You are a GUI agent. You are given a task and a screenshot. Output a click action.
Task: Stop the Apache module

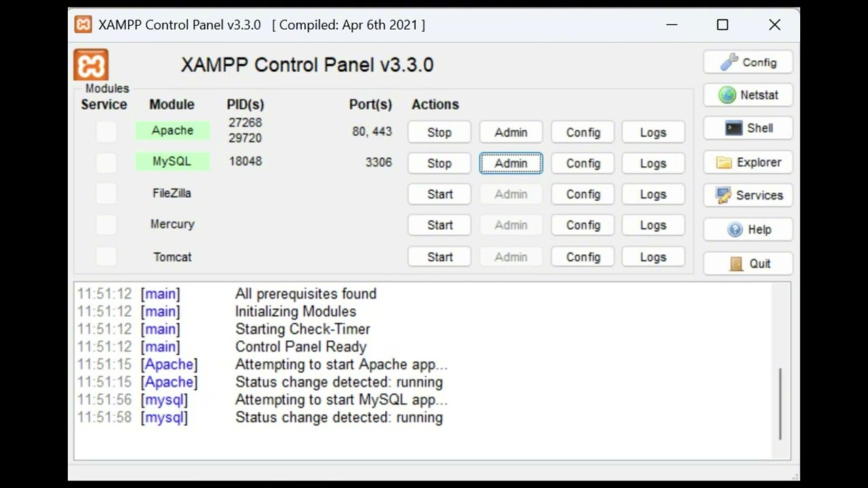439,132
